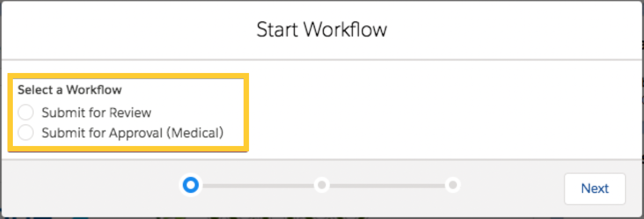Select the Submit for Review radio button
The image size is (644, 219).
[26, 113]
